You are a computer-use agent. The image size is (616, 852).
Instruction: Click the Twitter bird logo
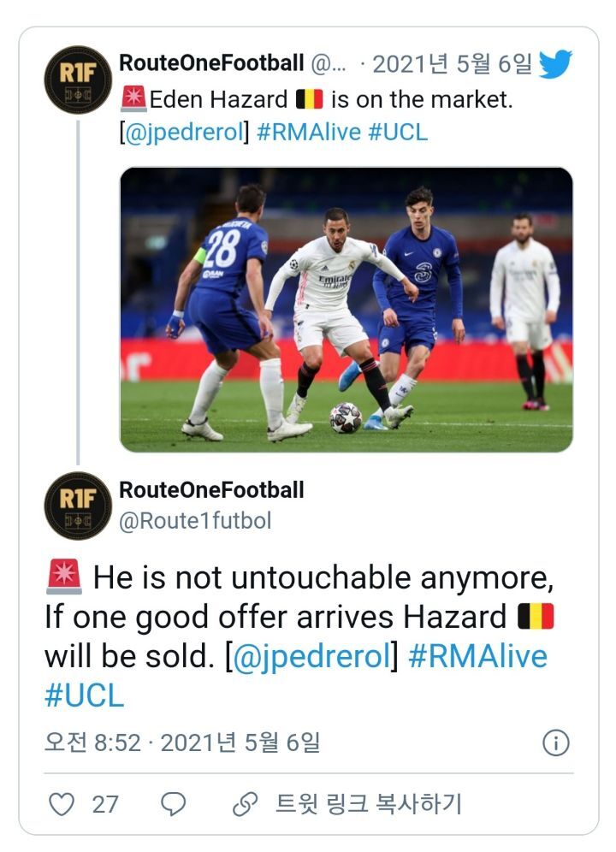pos(555,64)
